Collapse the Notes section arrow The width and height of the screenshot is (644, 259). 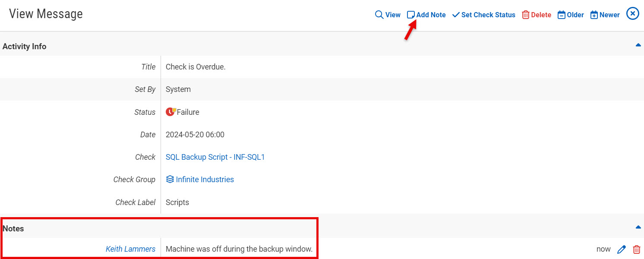point(638,227)
